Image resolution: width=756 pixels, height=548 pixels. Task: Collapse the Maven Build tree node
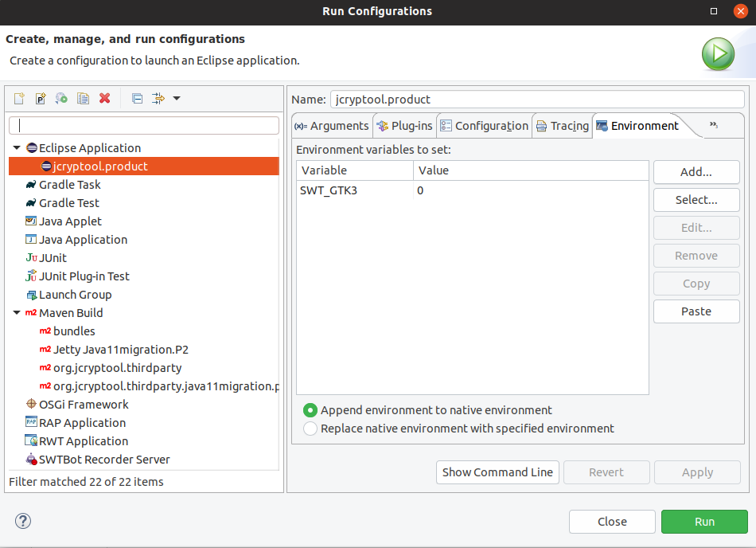(x=17, y=312)
